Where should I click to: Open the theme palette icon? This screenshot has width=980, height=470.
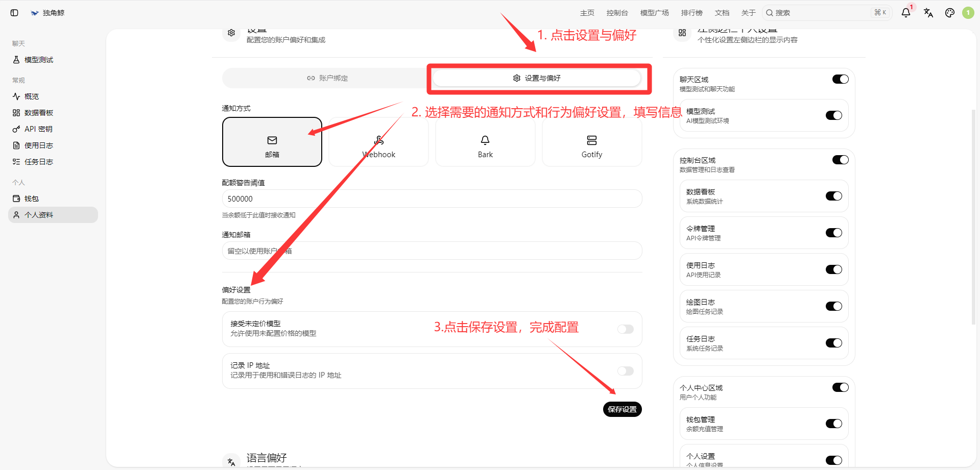(949, 13)
